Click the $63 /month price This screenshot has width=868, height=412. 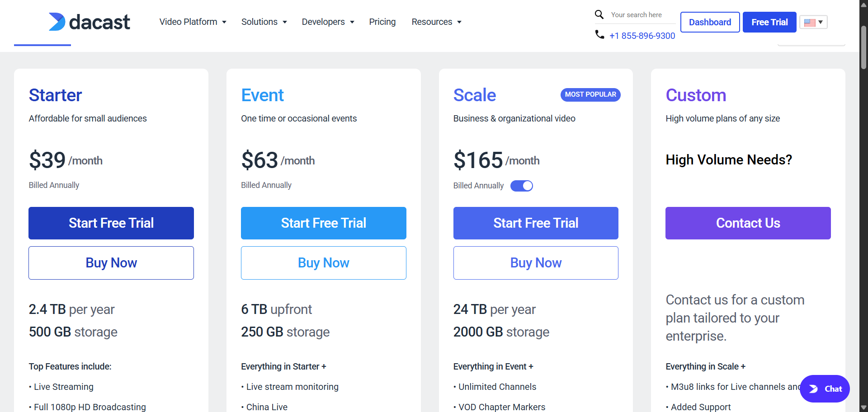(278, 160)
